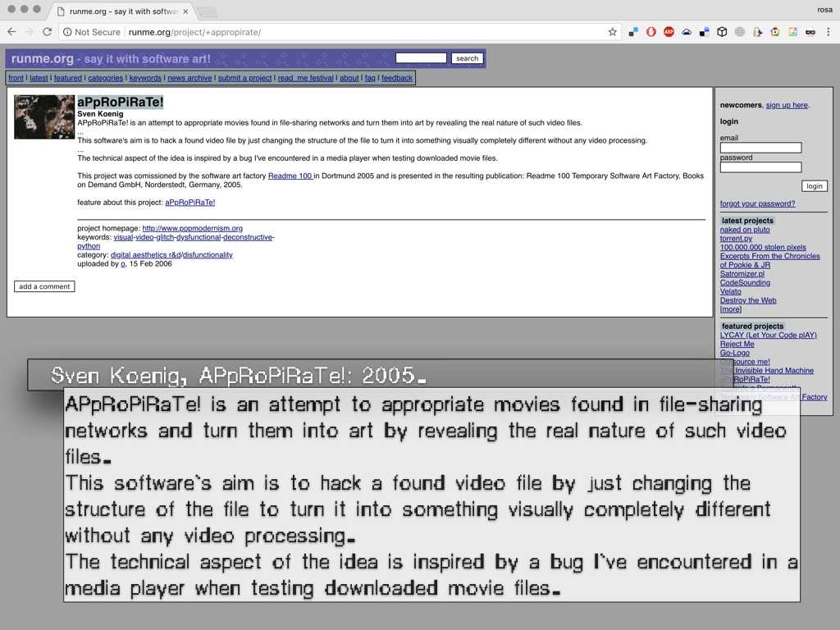Open the glitch keyword link

[165, 237]
